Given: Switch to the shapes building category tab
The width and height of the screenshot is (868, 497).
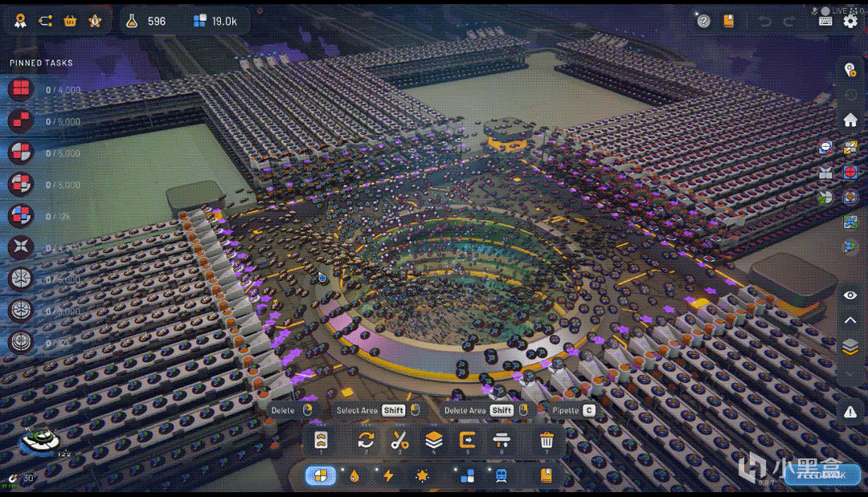Looking at the screenshot, I should (x=321, y=475).
